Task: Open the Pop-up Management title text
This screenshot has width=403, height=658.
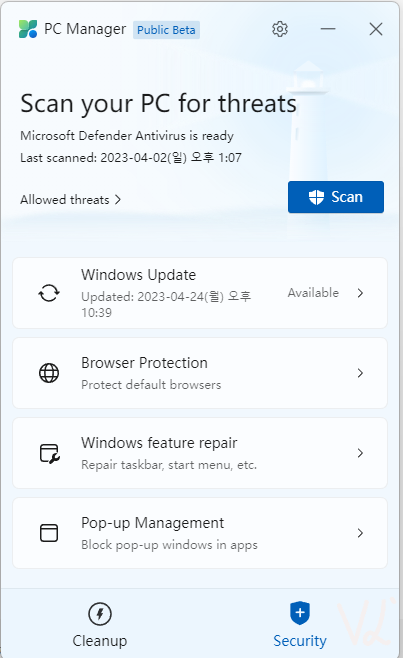Action: (x=152, y=523)
